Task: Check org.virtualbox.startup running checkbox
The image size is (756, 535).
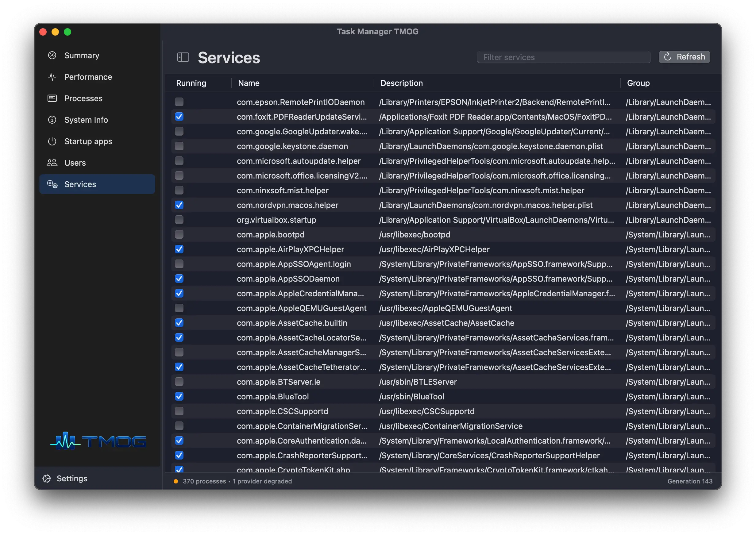Action: coord(179,220)
